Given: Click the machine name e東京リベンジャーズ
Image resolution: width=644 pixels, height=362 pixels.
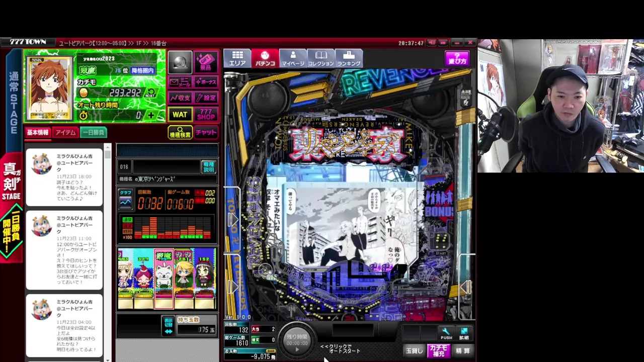Looking at the screenshot, I should 155,179.
